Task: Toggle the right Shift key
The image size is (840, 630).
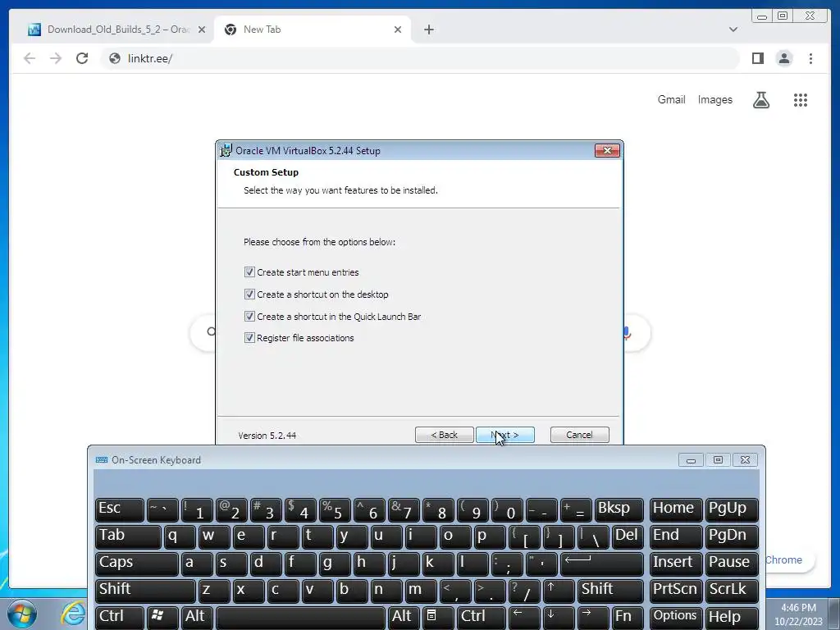Action: (610, 591)
